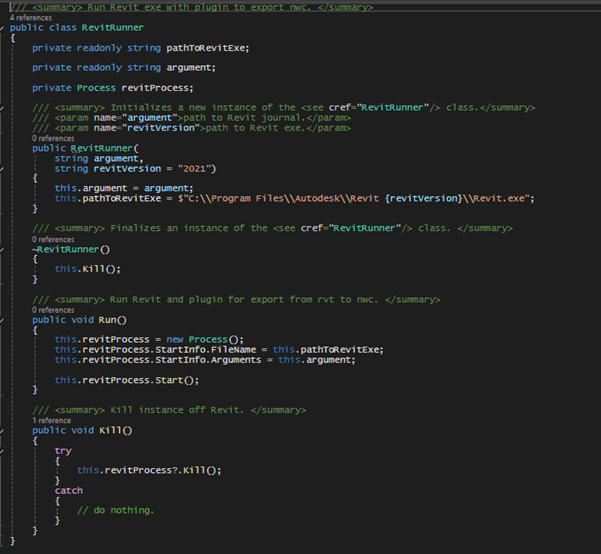
Task: Collapse the constructor's summary comment block
Action: 4,107
